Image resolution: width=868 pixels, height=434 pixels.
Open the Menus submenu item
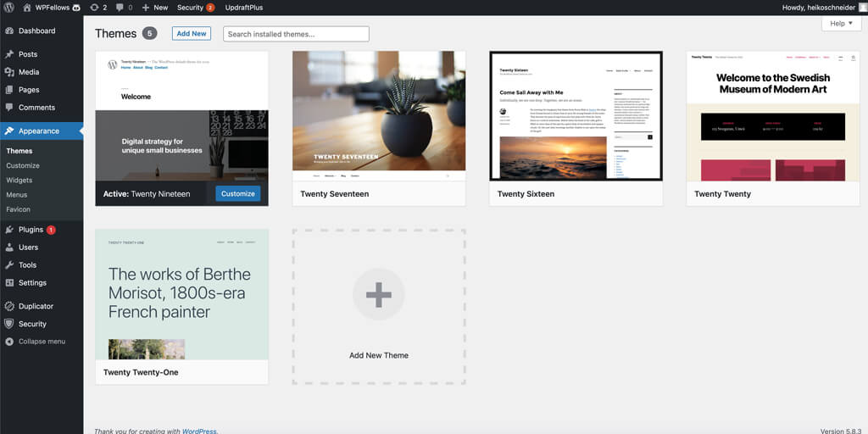17,195
